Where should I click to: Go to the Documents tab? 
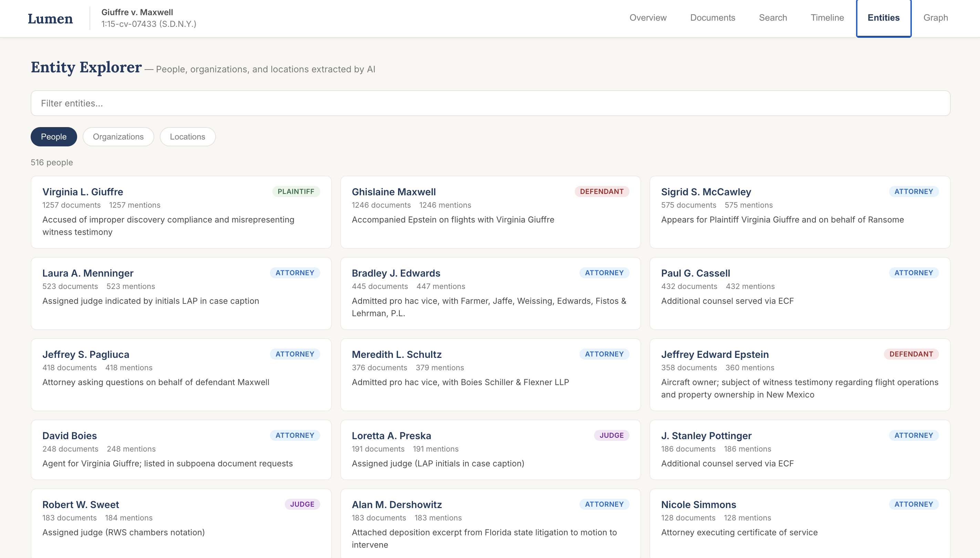tap(712, 18)
